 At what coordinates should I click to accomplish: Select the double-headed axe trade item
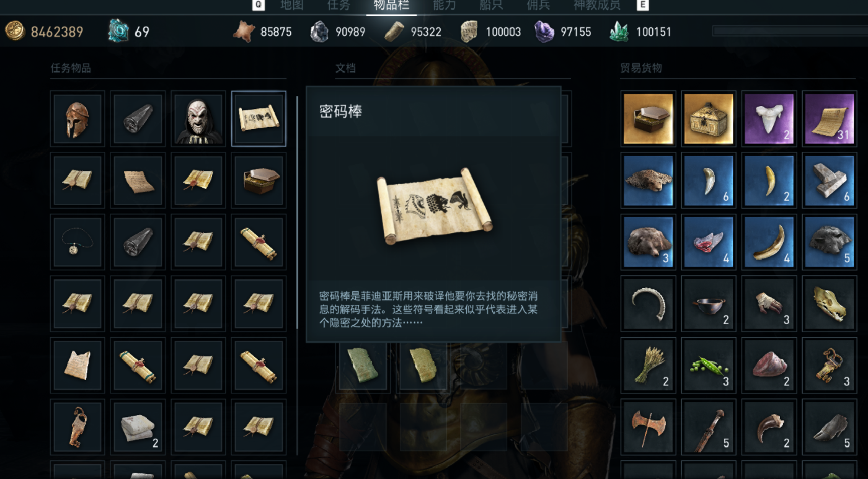[x=647, y=426]
